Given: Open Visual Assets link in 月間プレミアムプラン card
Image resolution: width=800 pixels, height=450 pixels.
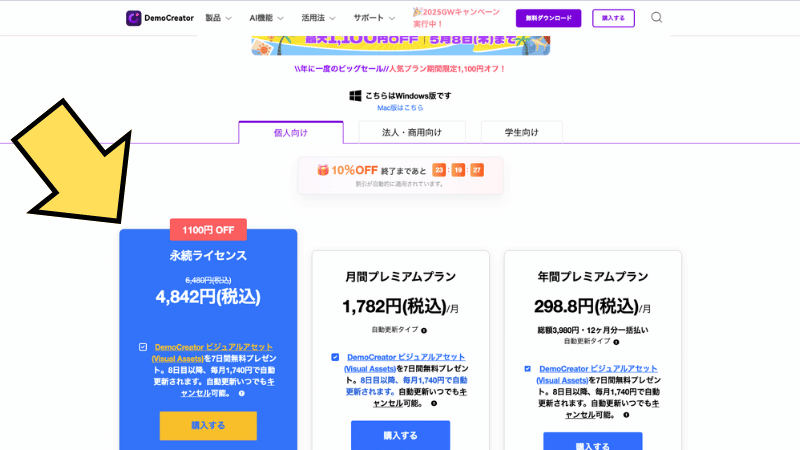Looking at the screenshot, I should (x=405, y=363).
